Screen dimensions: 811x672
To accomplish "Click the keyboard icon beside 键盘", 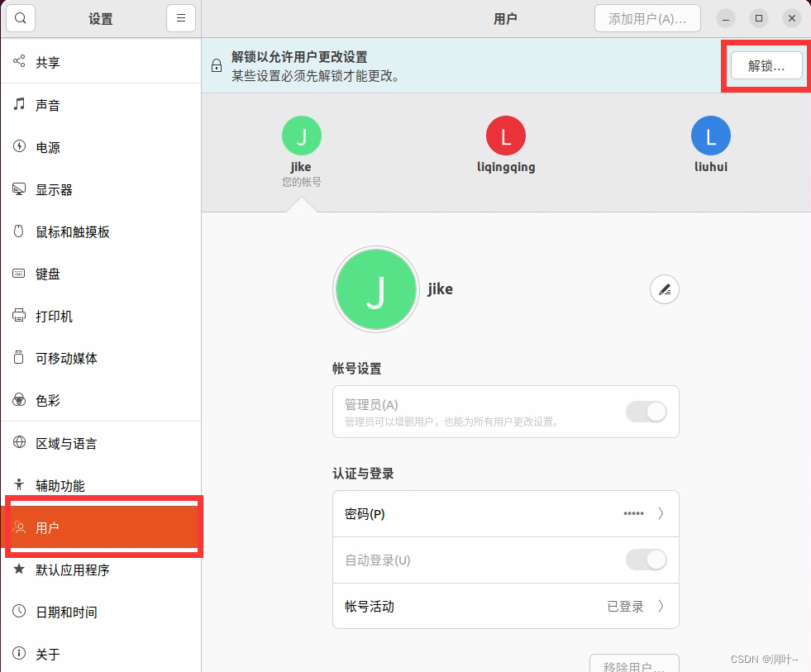I will (19, 273).
